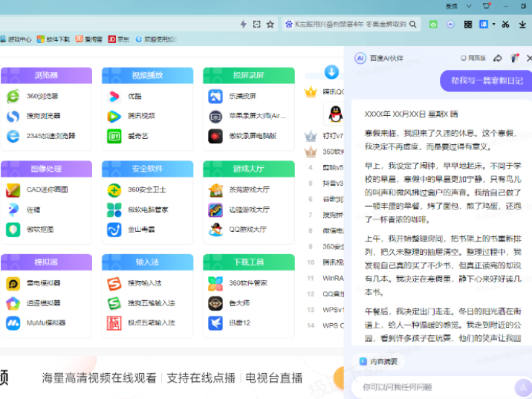The height and width of the screenshot is (399, 532).
Task: Click the lightning speed mode icon
Action: click(x=243, y=24)
